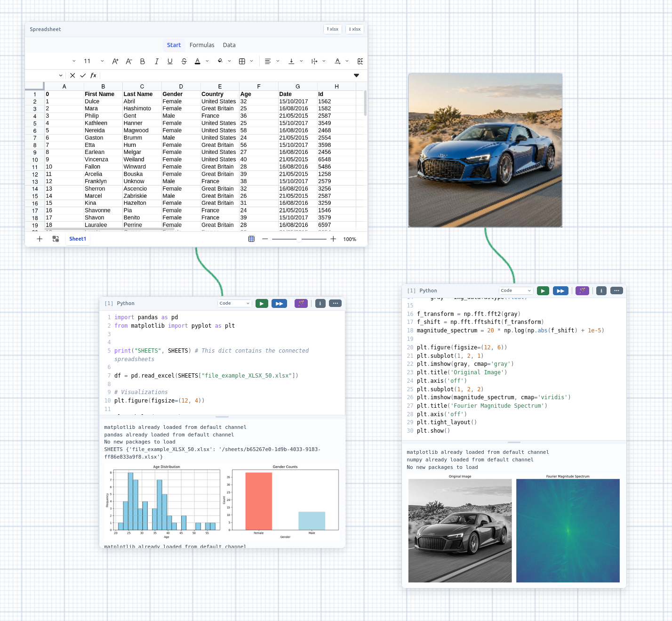672x621 pixels.
Task: Zoom in with the plus icon near 100%
Action: pos(333,239)
